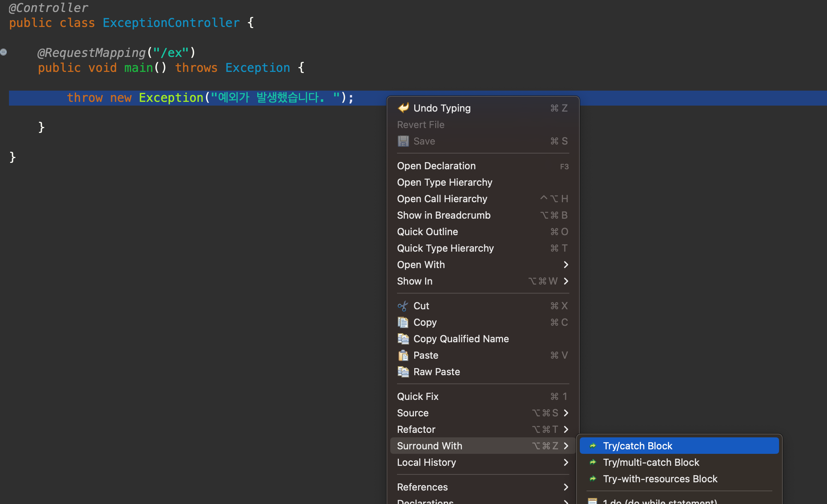Click the Paste clipboard icon
Screen dimensions: 827x504
[x=403, y=355]
